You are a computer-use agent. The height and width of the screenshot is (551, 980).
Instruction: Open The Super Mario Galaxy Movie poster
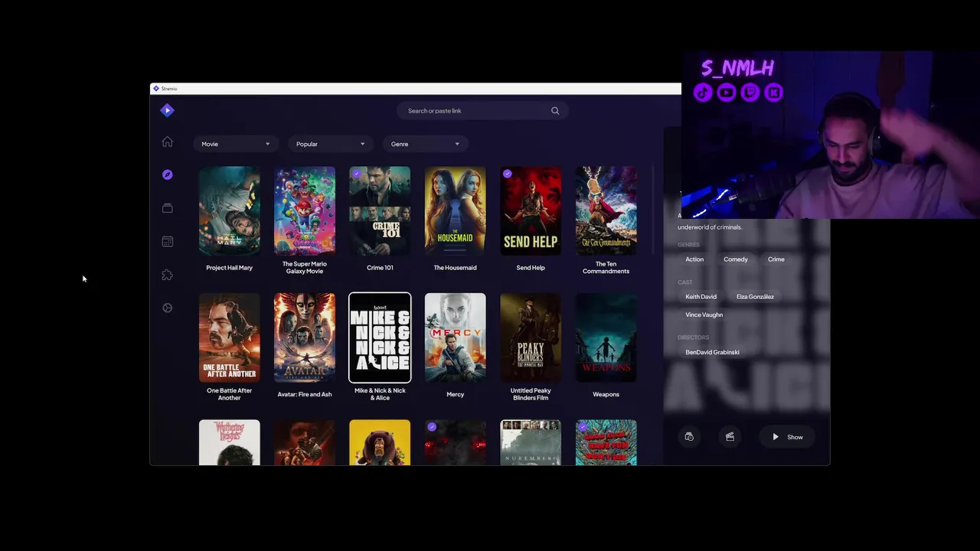click(x=305, y=211)
